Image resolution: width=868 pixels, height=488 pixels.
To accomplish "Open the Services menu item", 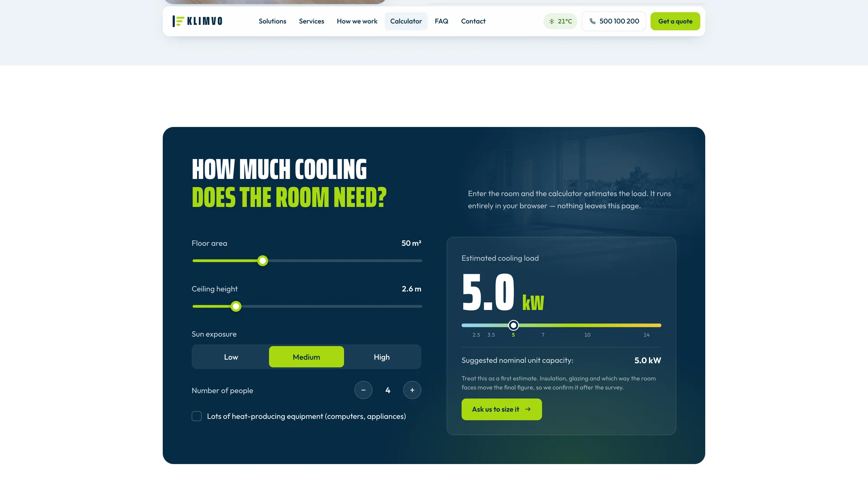I will (x=311, y=21).
